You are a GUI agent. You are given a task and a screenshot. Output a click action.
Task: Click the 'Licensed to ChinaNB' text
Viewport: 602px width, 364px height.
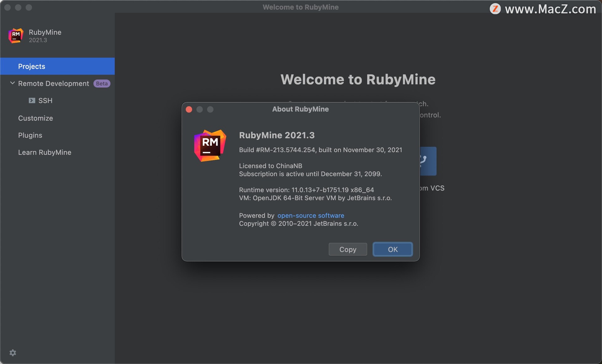point(271,166)
